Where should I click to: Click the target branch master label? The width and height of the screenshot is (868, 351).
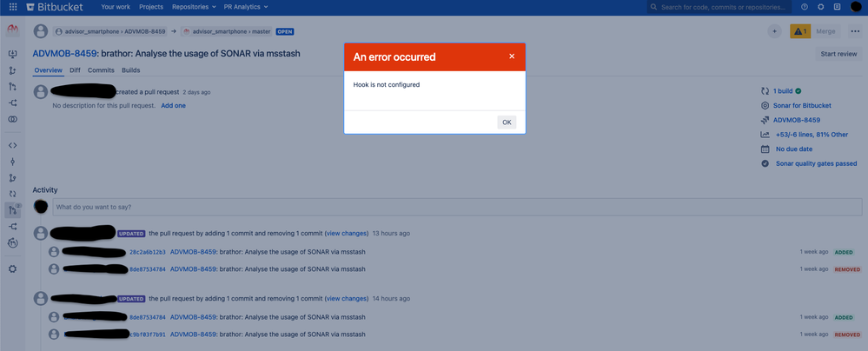coord(227,31)
